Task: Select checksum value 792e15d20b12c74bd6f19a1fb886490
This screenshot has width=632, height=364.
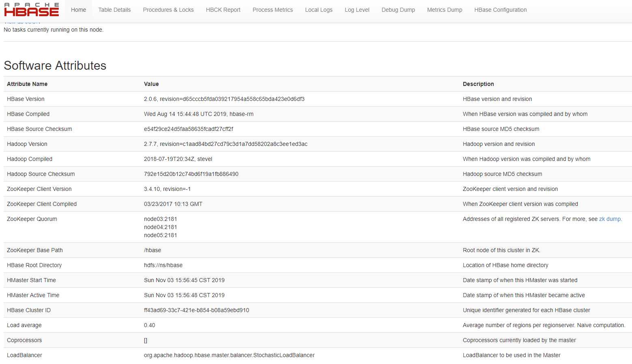Action: [x=191, y=174]
